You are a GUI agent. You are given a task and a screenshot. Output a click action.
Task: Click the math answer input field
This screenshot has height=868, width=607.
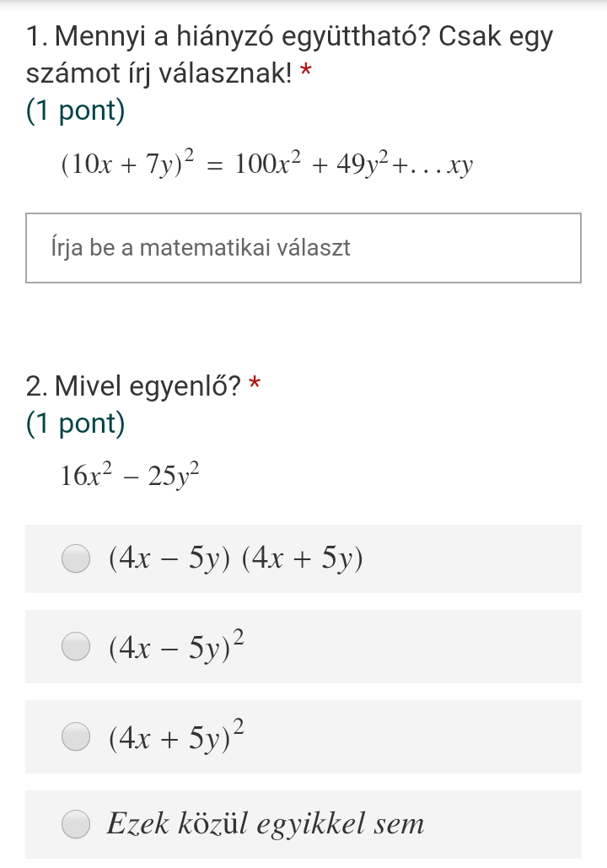coord(303,248)
